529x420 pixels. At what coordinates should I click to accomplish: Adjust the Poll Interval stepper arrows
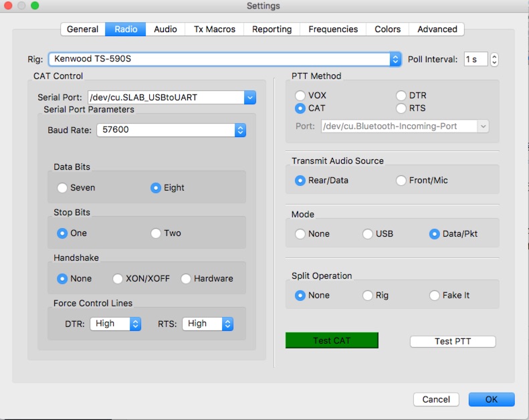[x=494, y=60]
